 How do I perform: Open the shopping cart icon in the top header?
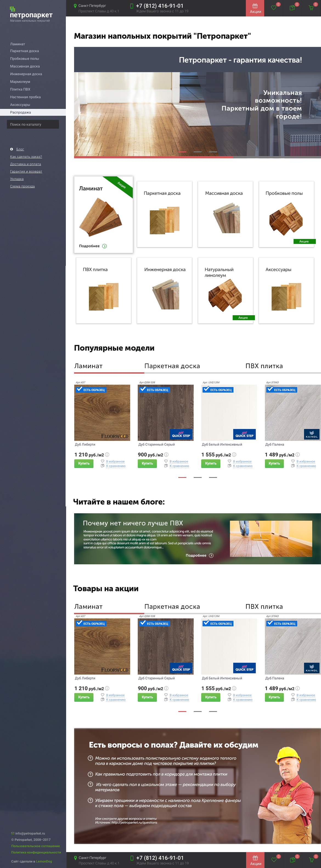[x=311, y=7]
